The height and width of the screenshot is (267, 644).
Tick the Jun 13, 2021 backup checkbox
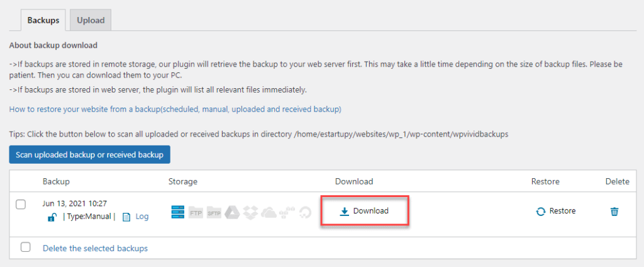click(x=21, y=204)
